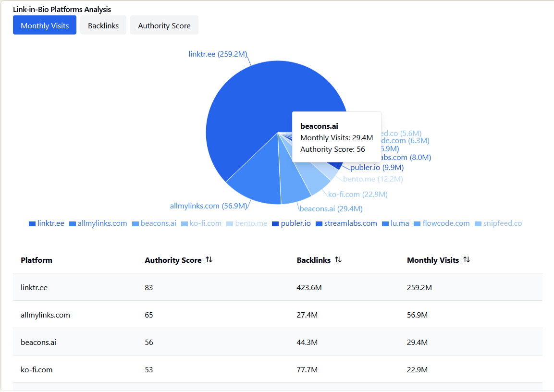This screenshot has height=392, width=554.
Task: Click the allmylinks.com legend label
Action: tap(102, 223)
